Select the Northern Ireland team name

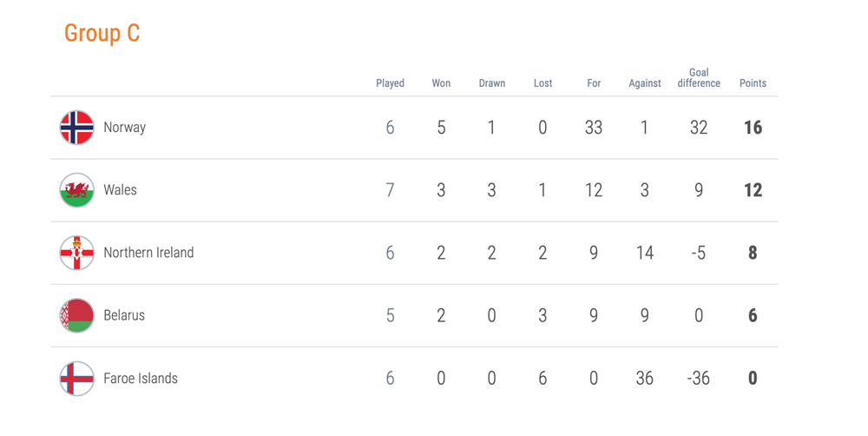click(148, 253)
